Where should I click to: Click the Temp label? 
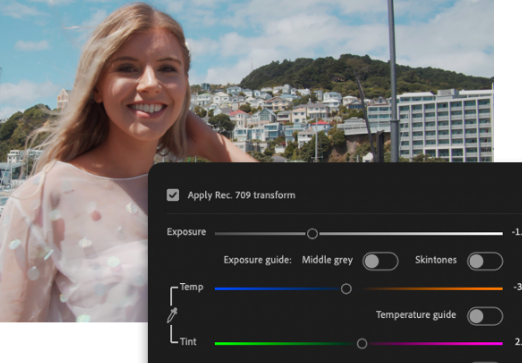[x=191, y=287]
